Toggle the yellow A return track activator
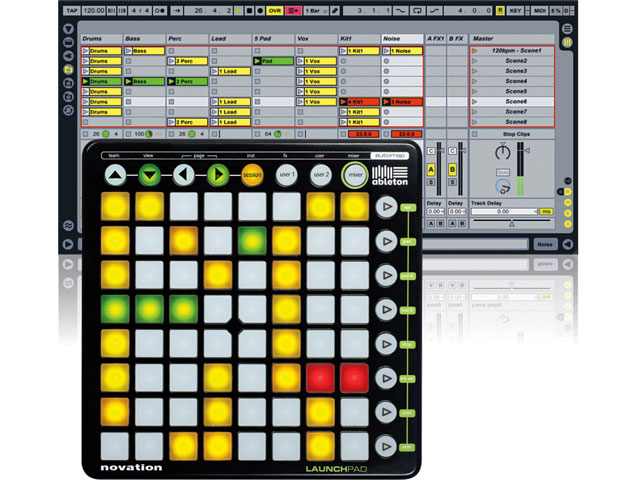 point(431,169)
